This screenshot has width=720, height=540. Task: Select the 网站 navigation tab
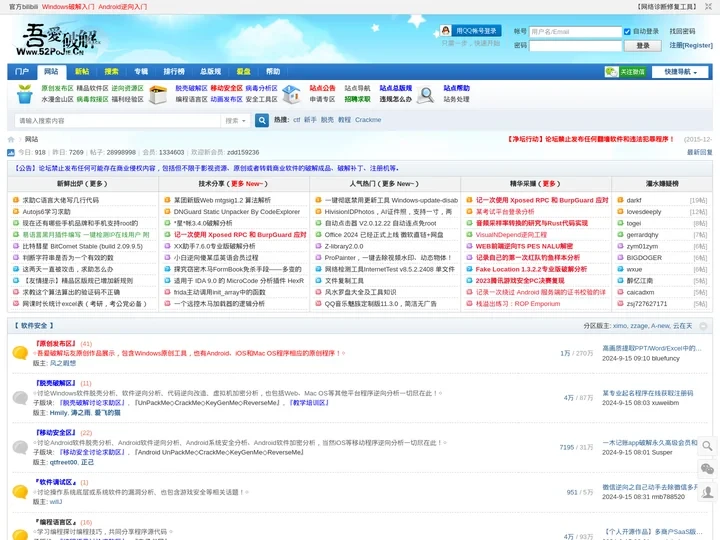[51, 72]
